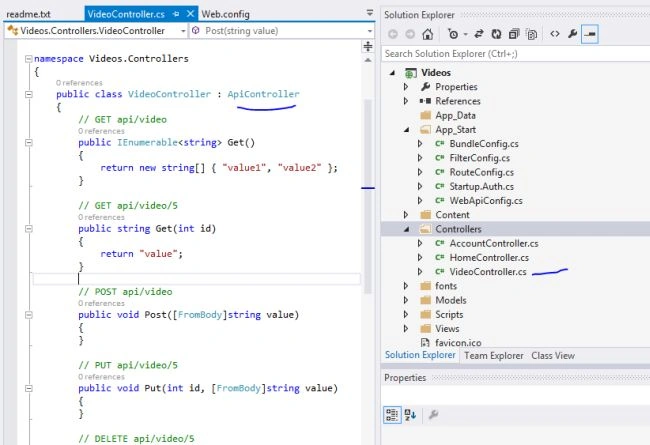Collapse the Controllers folder node
The height and width of the screenshot is (445, 650).
pos(406,229)
